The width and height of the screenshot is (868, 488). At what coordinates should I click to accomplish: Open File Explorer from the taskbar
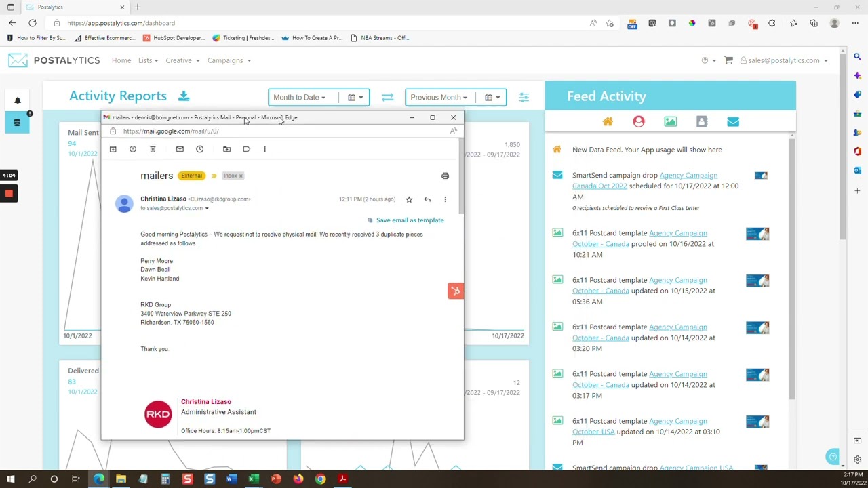pyautogui.click(x=121, y=479)
